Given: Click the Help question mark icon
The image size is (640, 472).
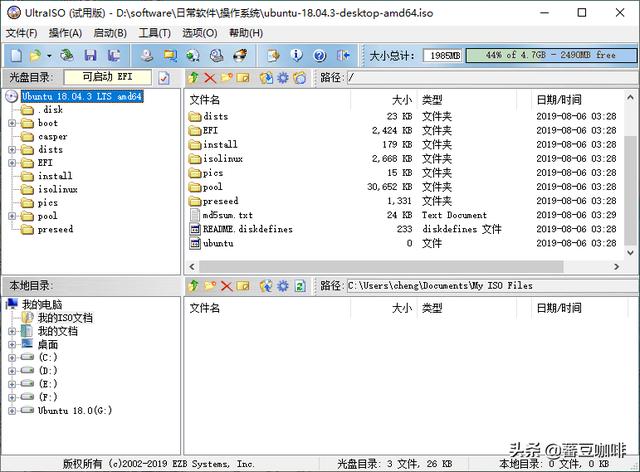Looking at the screenshot, I should click(320, 55).
